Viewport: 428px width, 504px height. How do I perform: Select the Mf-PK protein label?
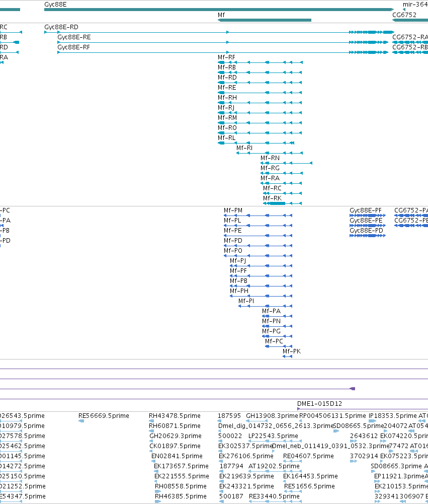point(292,351)
